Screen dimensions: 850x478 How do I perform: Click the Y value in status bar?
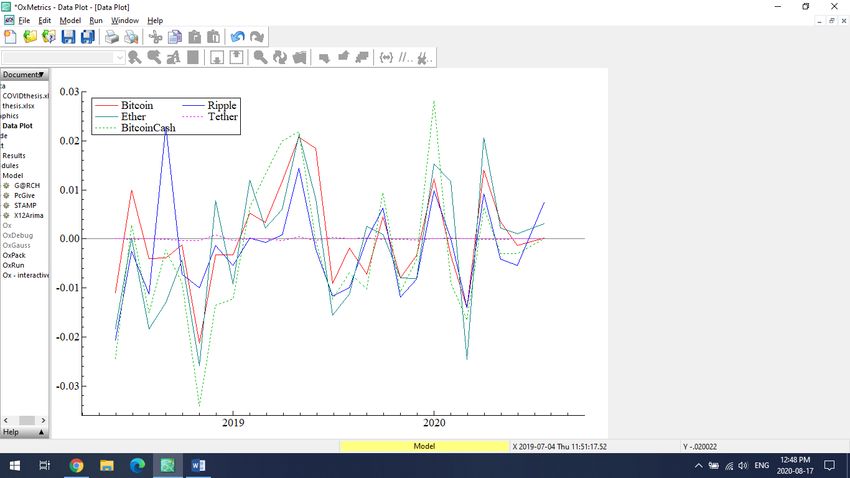pos(700,447)
